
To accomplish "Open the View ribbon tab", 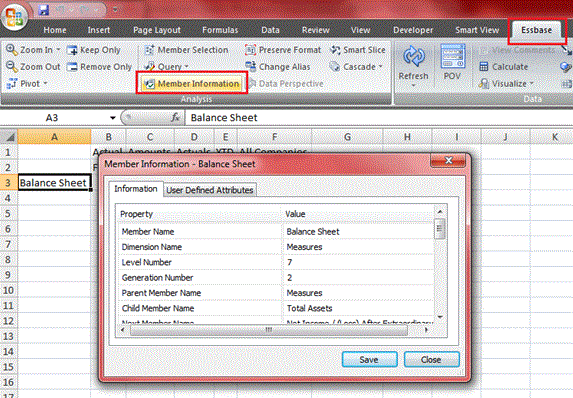I will pos(361,30).
